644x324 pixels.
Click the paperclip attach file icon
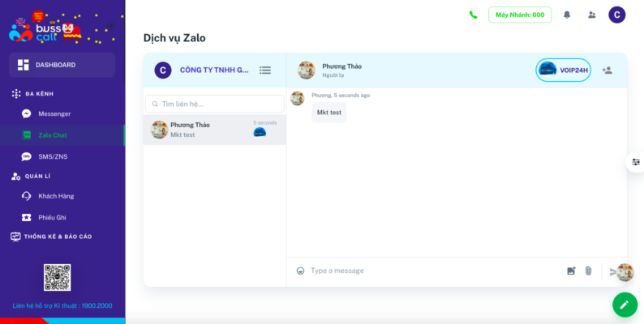(588, 271)
